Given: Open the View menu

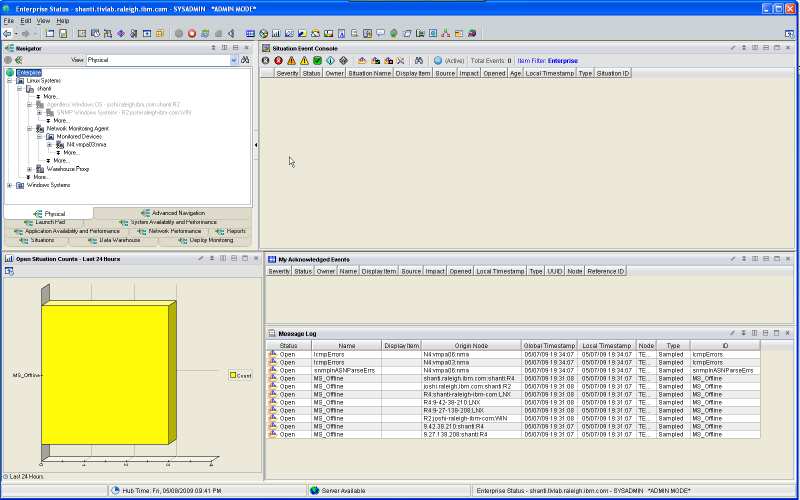Looking at the screenshot, I should click(43, 21).
